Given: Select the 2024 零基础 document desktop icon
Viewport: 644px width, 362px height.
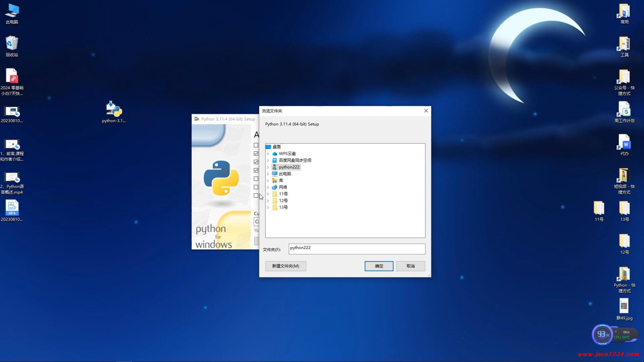Looking at the screenshot, I should click(x=12, y=82).
